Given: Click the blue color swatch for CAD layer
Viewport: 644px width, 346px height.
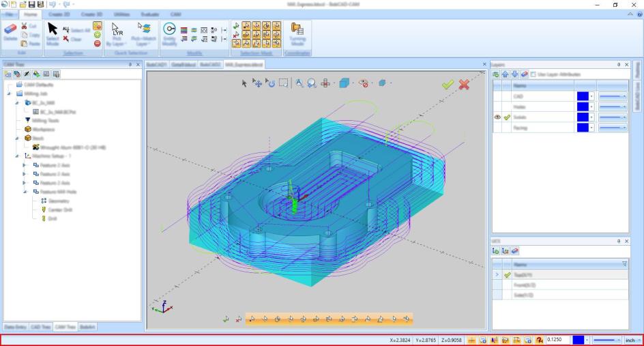Looking at the screenshot, I should (582, 97).
